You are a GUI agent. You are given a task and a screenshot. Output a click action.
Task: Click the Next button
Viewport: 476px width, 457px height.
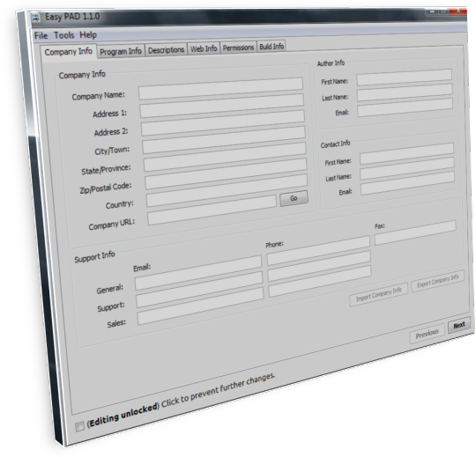pos(459,325)
